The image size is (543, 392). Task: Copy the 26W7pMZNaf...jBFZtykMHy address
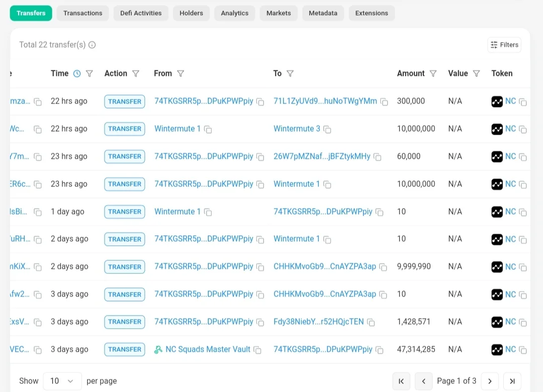[378, 157]
